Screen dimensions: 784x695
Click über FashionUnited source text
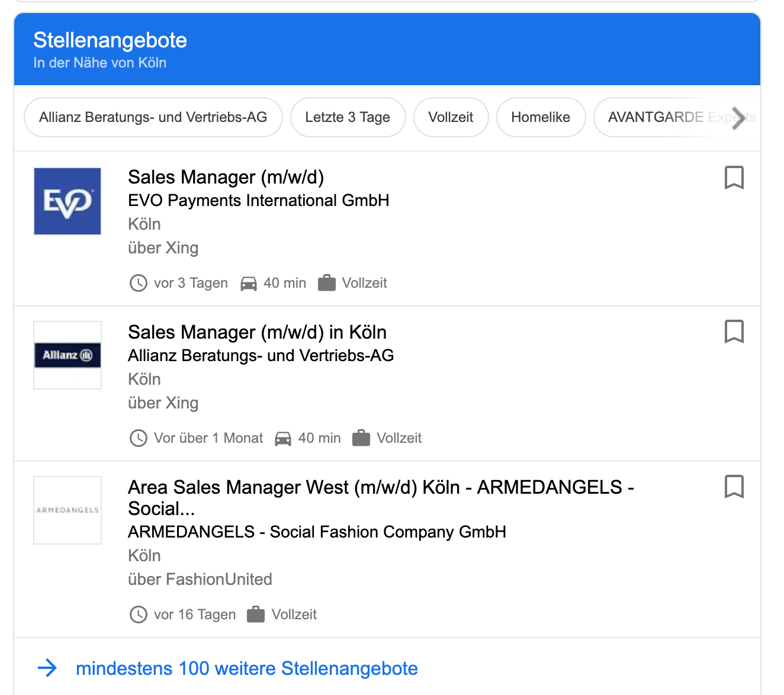pos(200,580)
